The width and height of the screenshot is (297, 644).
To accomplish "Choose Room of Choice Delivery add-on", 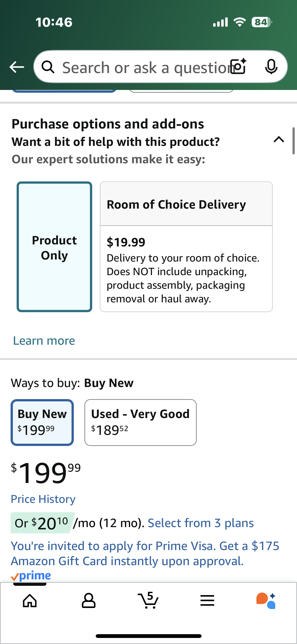I will click(186, 246).
